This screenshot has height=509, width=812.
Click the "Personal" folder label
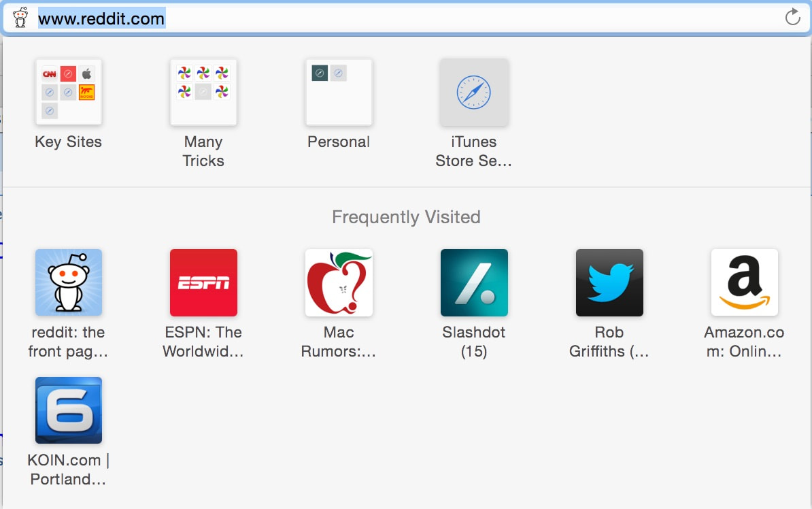339,142
